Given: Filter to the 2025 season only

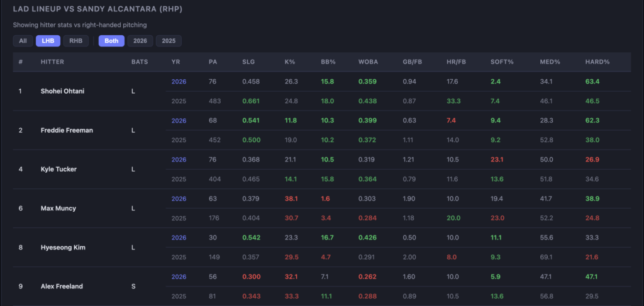Looking at the screenshot, I should tap(169, 41).
